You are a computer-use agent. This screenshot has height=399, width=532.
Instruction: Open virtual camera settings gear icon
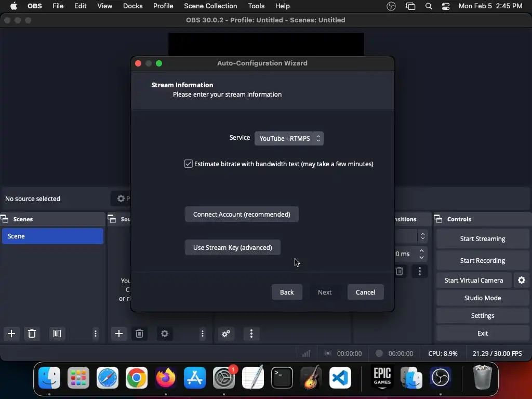522,280
